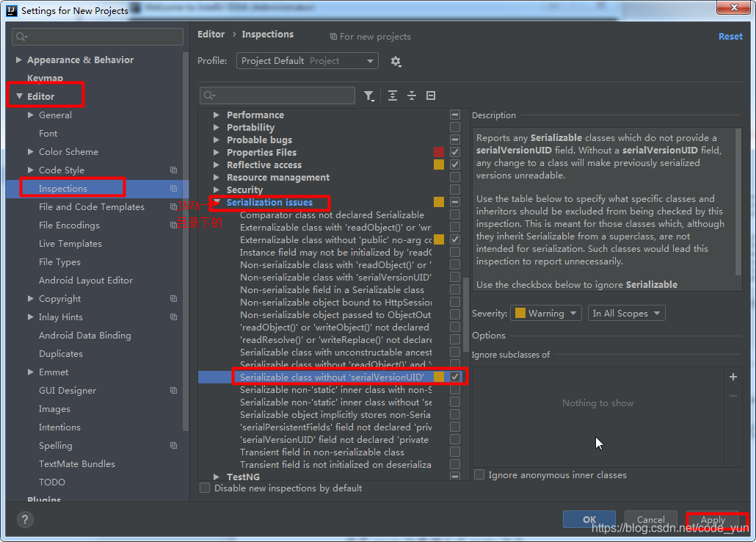Expand all inspection groups icon

click(x=393, y=95)
